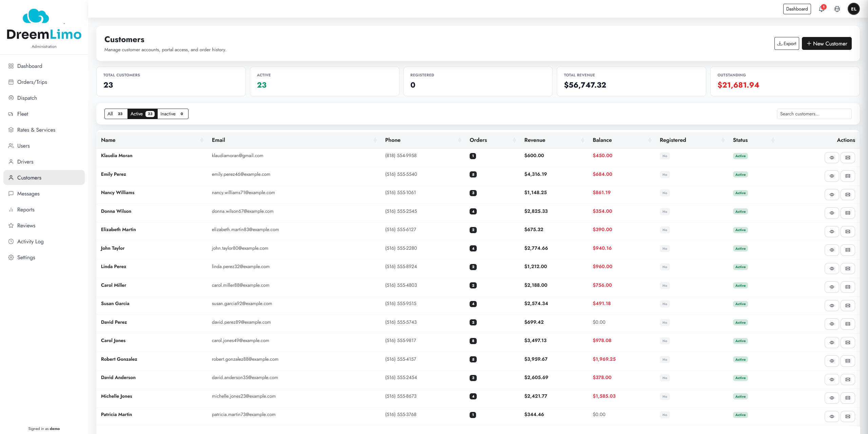This screenshot has height=434, width=868.
Task: Switch to Inactive customers filter tab
Action: [x=173, y=114]
